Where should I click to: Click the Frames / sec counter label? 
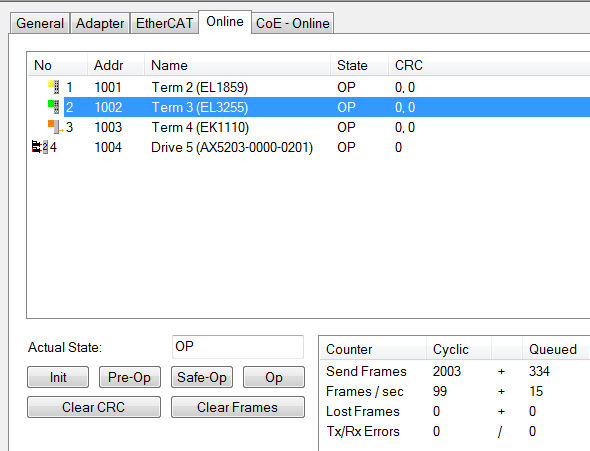[x=365, y=391]
